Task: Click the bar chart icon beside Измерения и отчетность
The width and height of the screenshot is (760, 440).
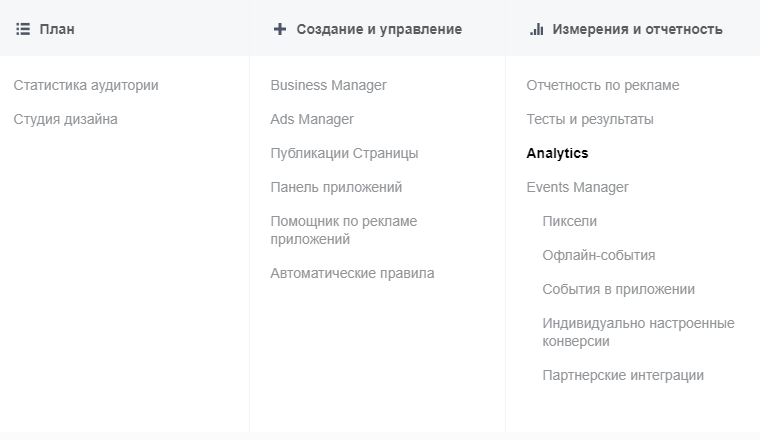Action: 536,29
